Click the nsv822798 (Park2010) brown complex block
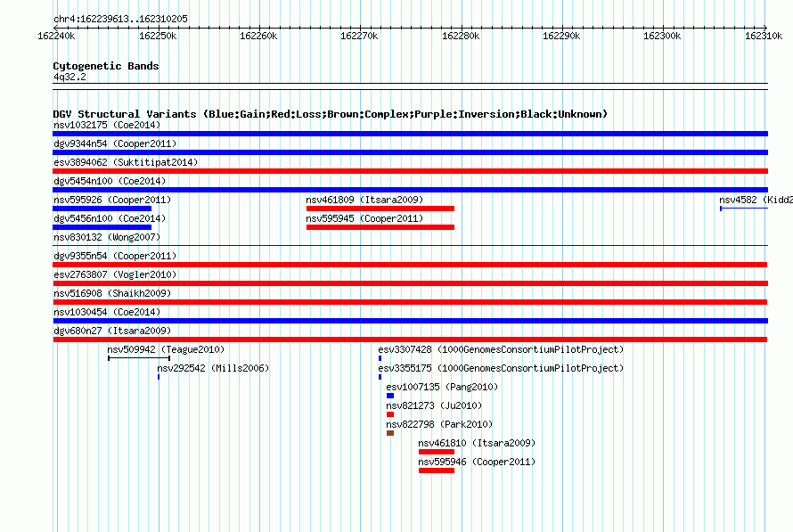793x532 pixels. point(390,433)
